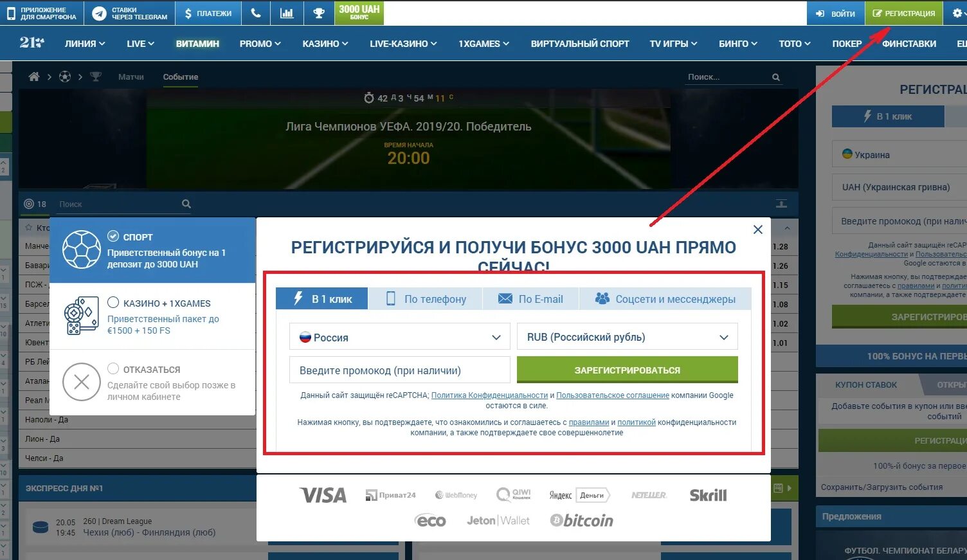Image resolution: width=967 pixels, height=560 pixels.
Task: Click green Зарегистрироваться button in popup
Action: [x=628, y=370]
